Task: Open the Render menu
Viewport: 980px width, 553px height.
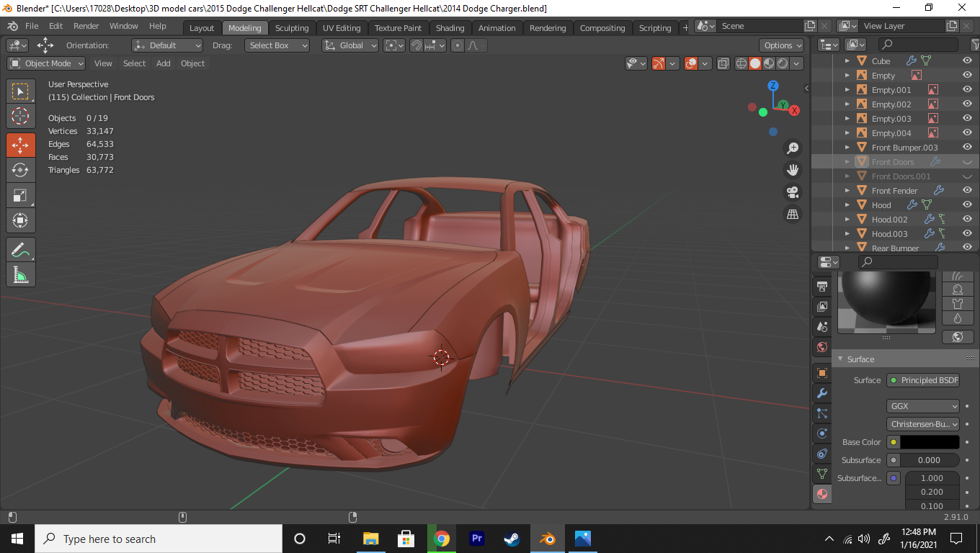Action: click(86, 26)
